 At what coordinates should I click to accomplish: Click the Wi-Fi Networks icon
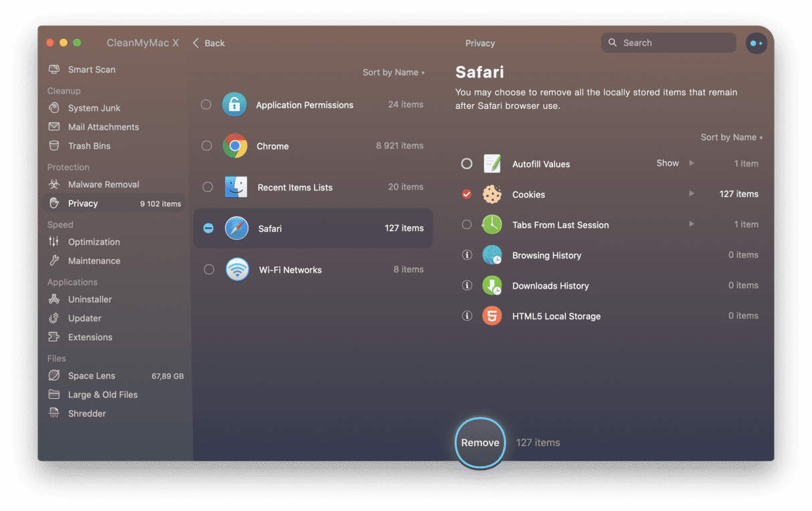[237, 270]
